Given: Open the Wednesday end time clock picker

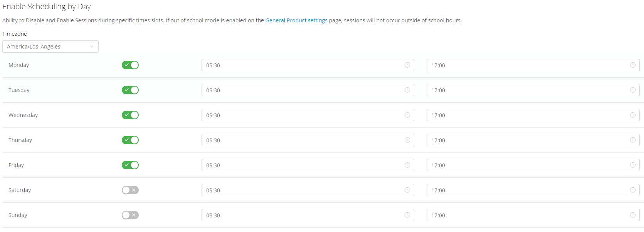Looking at the screenshot, I should pos(632,115).
